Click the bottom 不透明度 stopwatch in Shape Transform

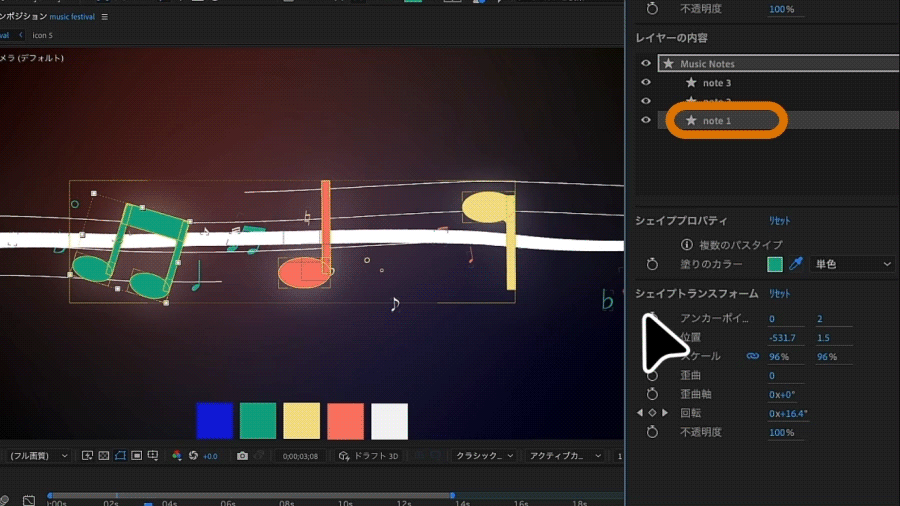click(x=652, y=432)
